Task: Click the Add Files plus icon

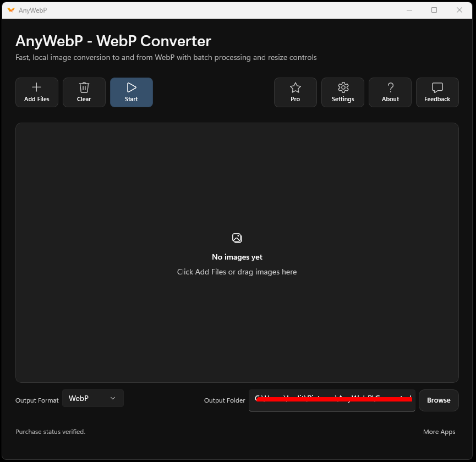Action: [36, 87]
